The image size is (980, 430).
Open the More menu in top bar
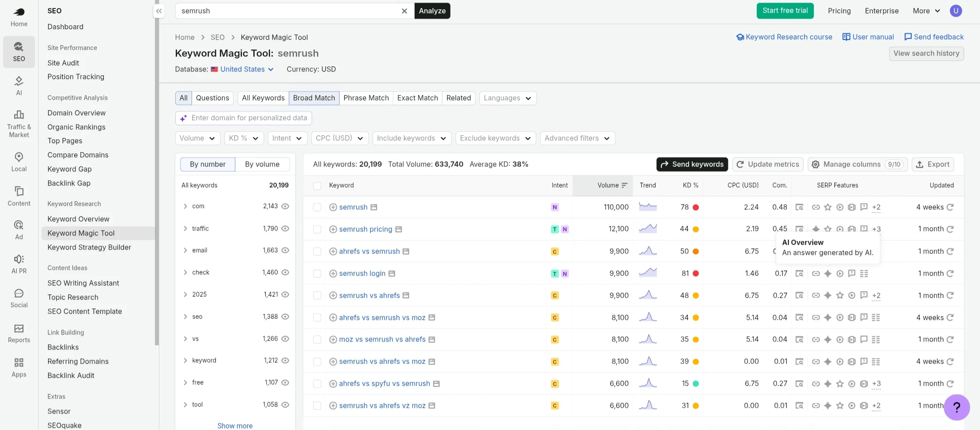pyautogui.click(x=926, y=11)
